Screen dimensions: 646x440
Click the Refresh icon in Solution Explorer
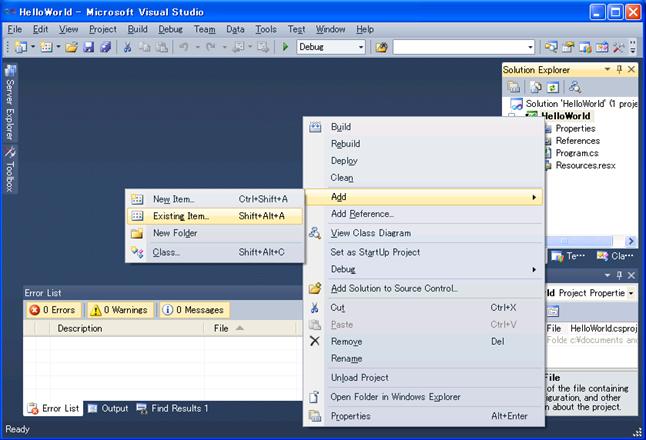[553, 87]
